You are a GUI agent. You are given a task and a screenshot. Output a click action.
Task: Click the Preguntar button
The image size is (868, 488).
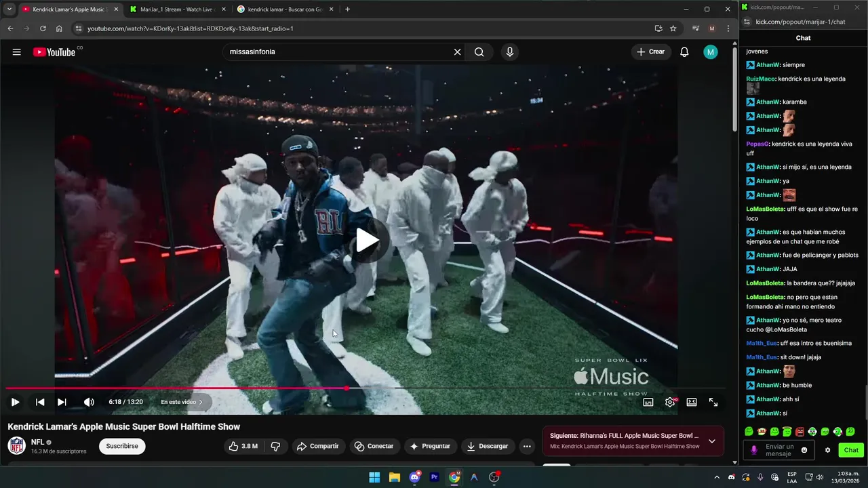point(430,446)
